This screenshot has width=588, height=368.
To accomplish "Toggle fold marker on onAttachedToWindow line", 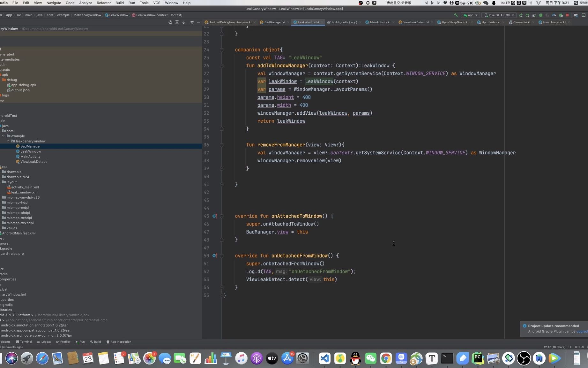I will 221,216.
